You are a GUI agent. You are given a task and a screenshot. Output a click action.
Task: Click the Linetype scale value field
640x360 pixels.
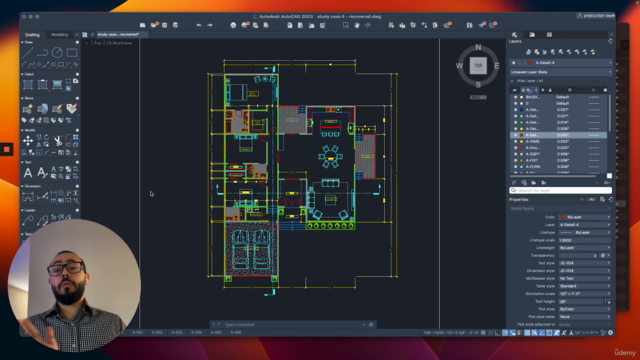[x=584, y=240]
